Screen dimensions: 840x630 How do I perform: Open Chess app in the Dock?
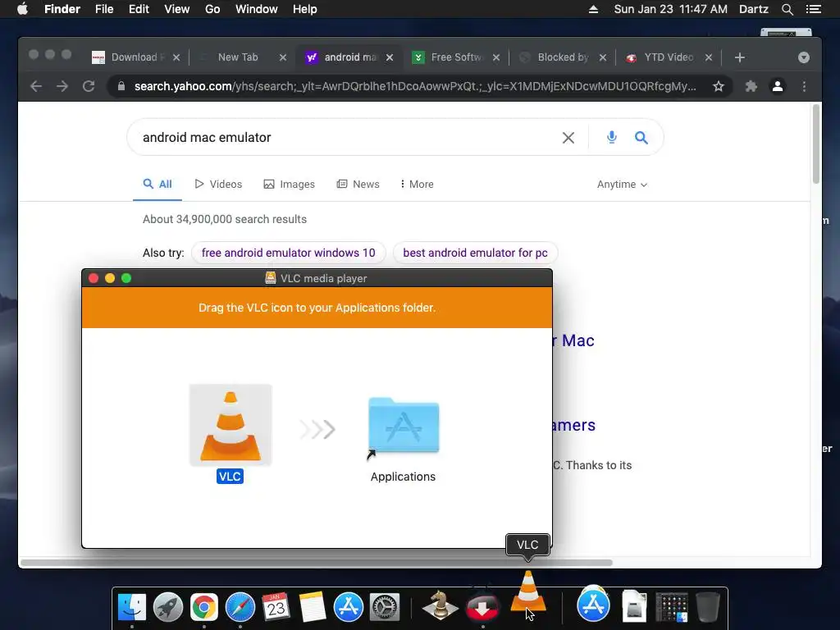tap(441, 605)
